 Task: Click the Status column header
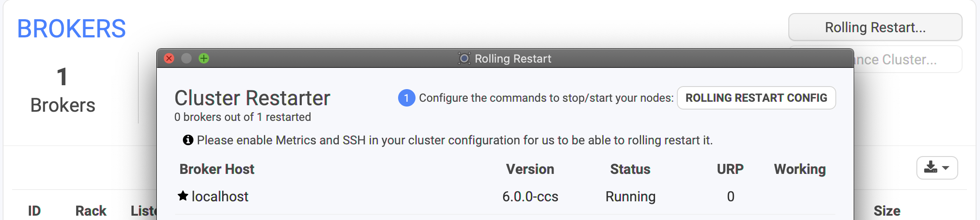630,169
